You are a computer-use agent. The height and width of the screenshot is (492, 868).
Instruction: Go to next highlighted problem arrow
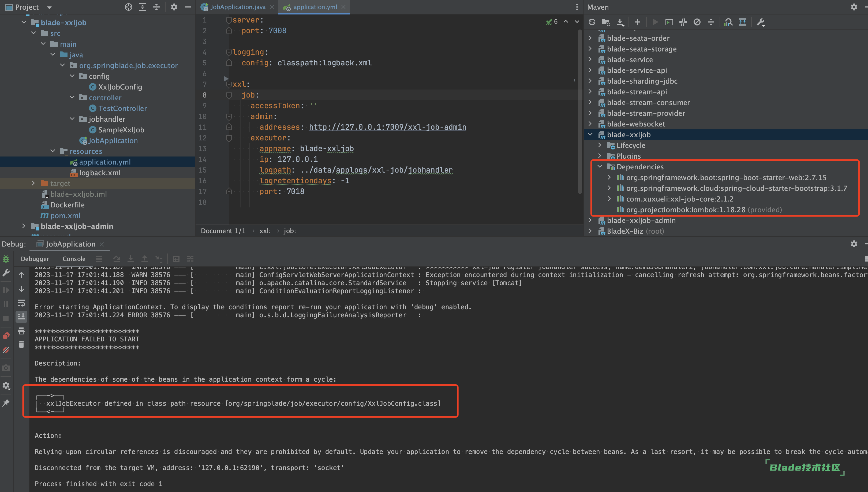577,22
